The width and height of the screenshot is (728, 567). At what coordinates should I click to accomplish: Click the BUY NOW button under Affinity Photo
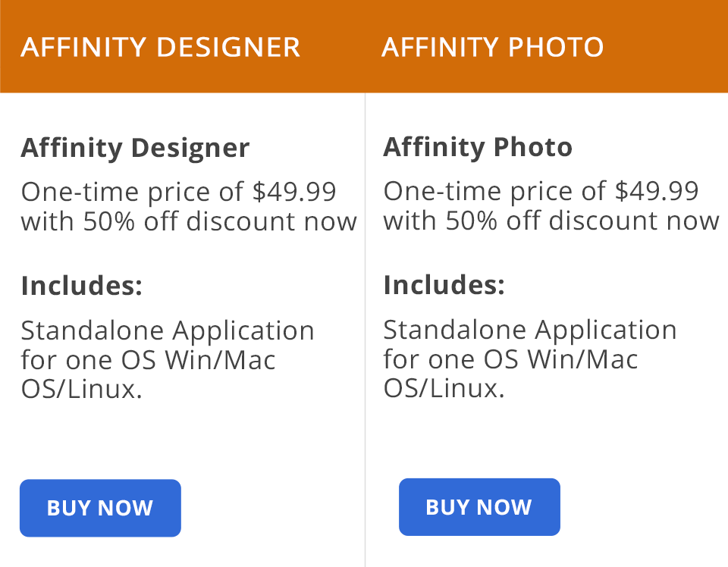(479, 506)
